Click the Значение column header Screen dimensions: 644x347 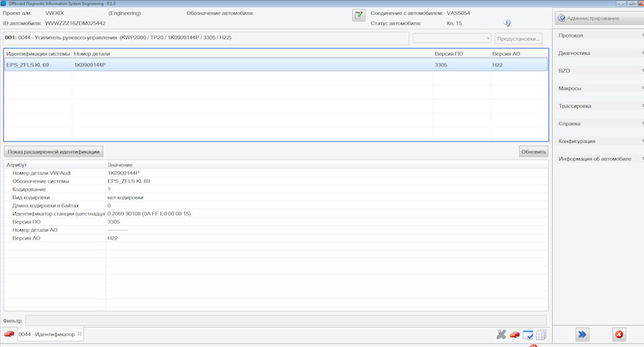[327, 165]
